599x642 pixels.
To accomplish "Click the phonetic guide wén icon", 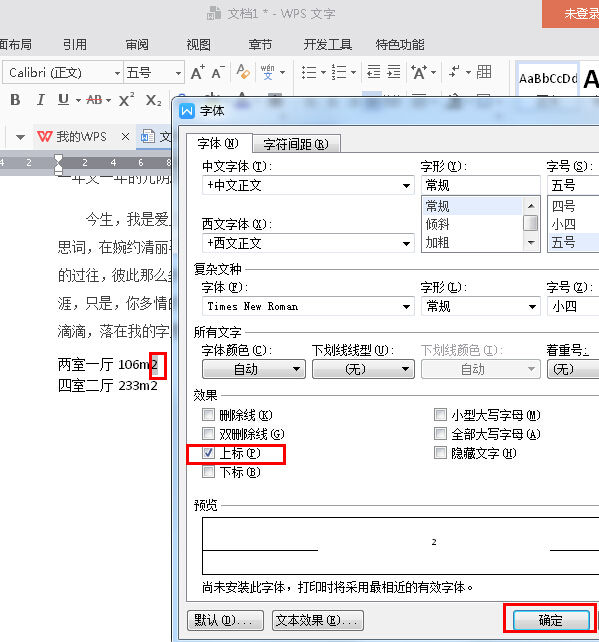I will (x=267, y=72).
